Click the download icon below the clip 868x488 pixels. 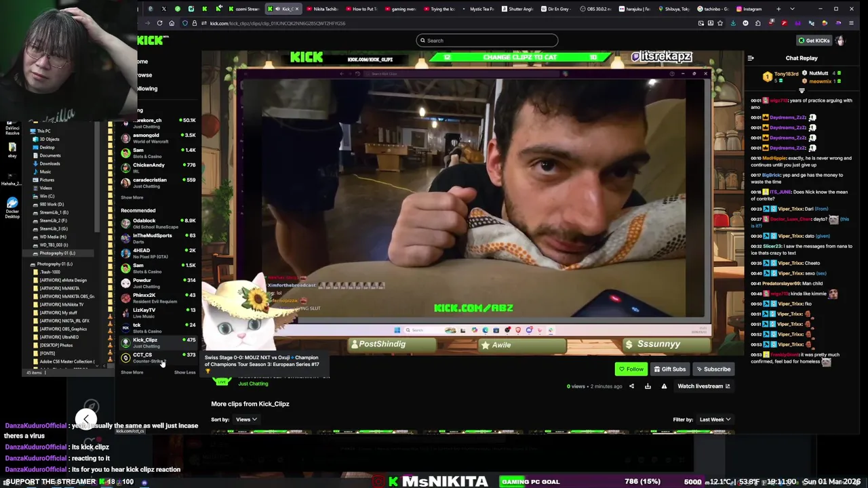(648, 386)
